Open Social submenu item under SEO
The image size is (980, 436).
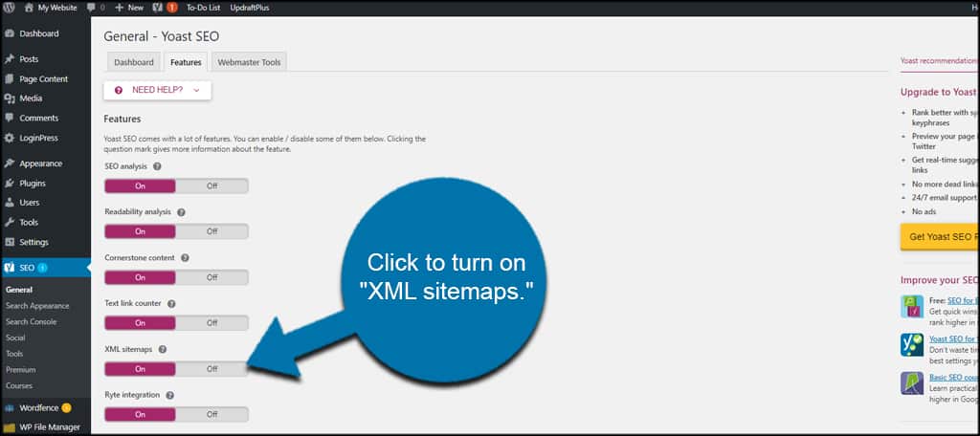[x=15, y=338]
